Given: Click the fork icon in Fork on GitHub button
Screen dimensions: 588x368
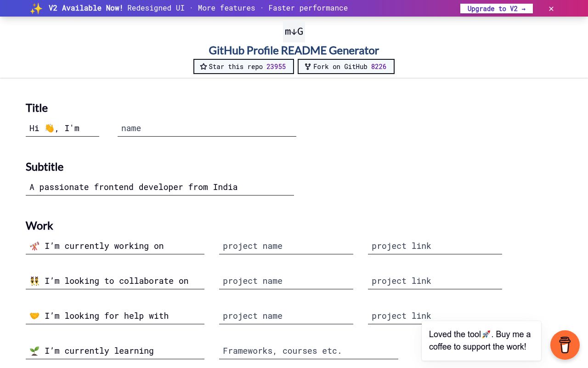Looking at the screenshot, I should click(x=308, y=67).
